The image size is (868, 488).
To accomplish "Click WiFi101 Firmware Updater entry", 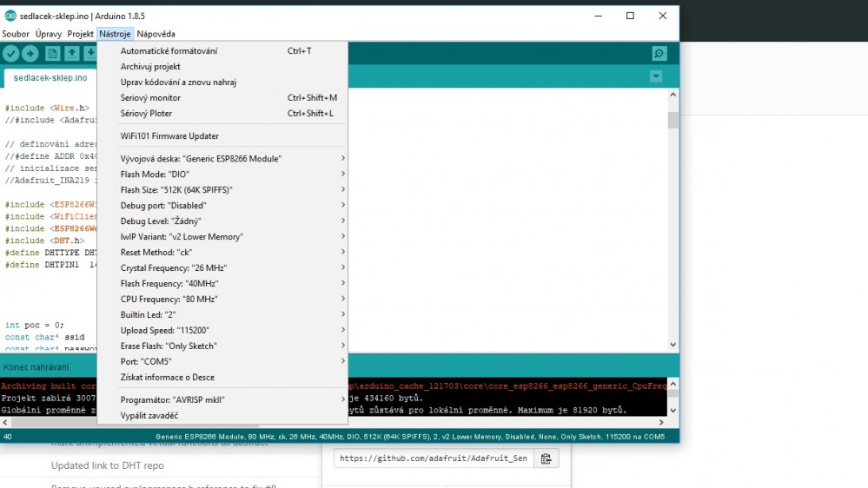I will 169,136.
